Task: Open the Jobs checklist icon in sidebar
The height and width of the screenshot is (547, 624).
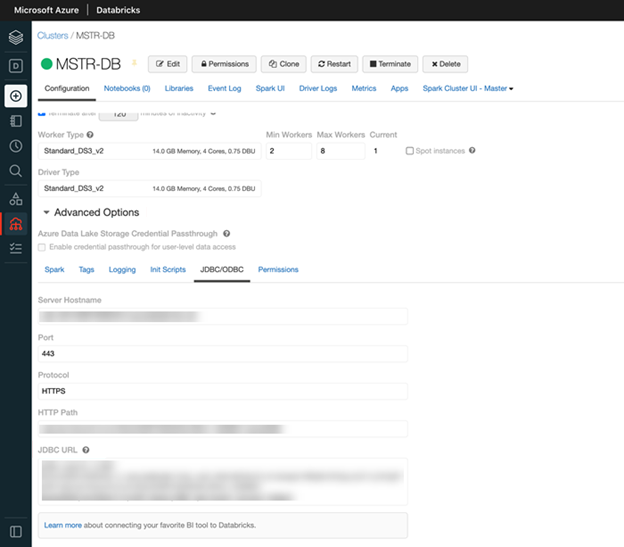Action: (x=15, y=248)
